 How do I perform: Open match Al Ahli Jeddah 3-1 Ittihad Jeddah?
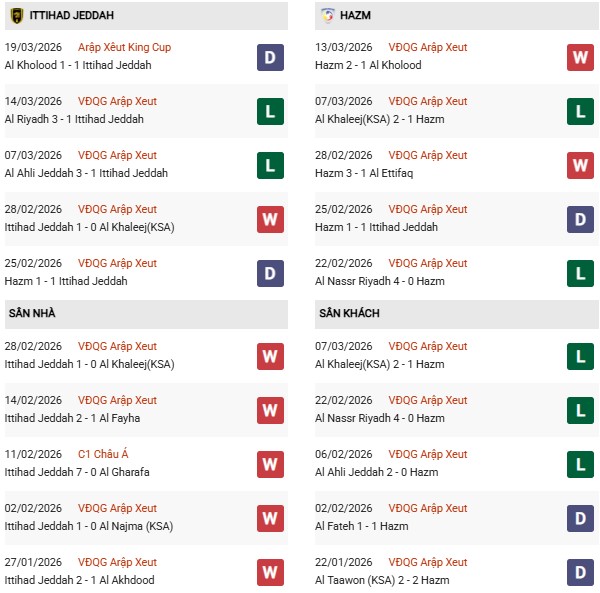pyautogui.click(x=86, y=173)
